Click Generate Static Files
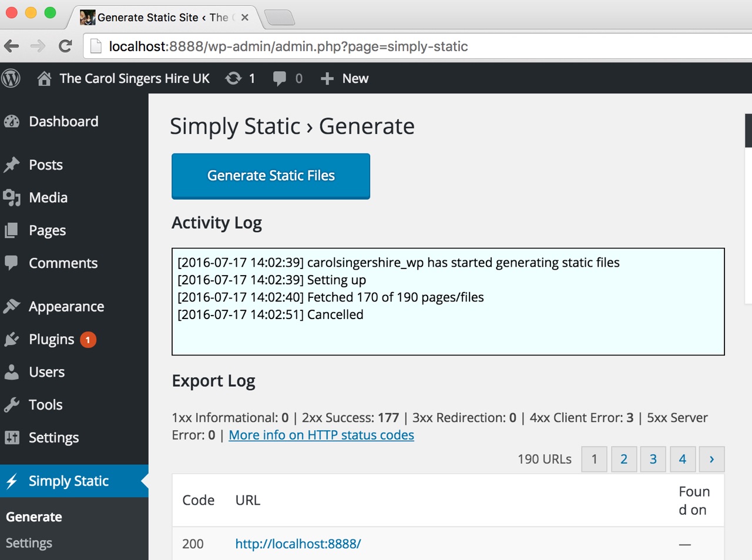 pyautogui.click(x=270, y=175)
